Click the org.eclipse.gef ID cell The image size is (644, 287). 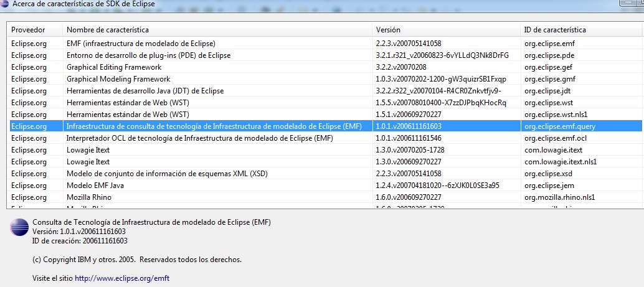click(548, 67)
